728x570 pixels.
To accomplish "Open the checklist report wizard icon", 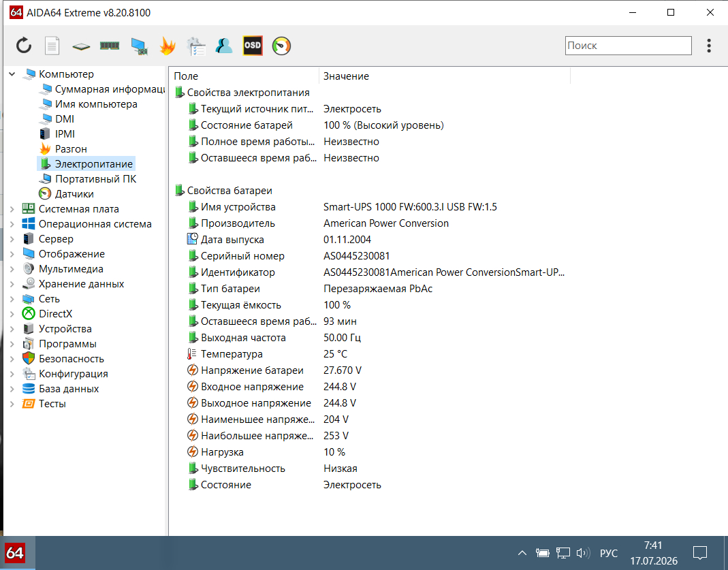I will pos(196,46).
